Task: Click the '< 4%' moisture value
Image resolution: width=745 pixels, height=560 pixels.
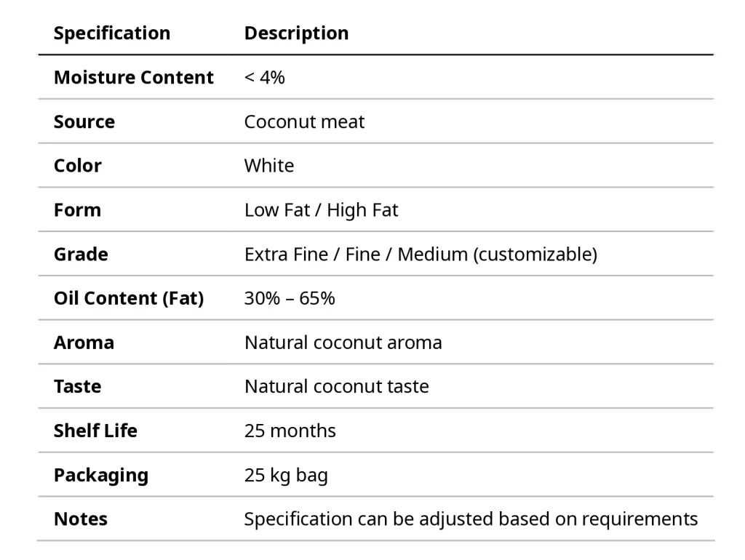Action: click(264, 78)
